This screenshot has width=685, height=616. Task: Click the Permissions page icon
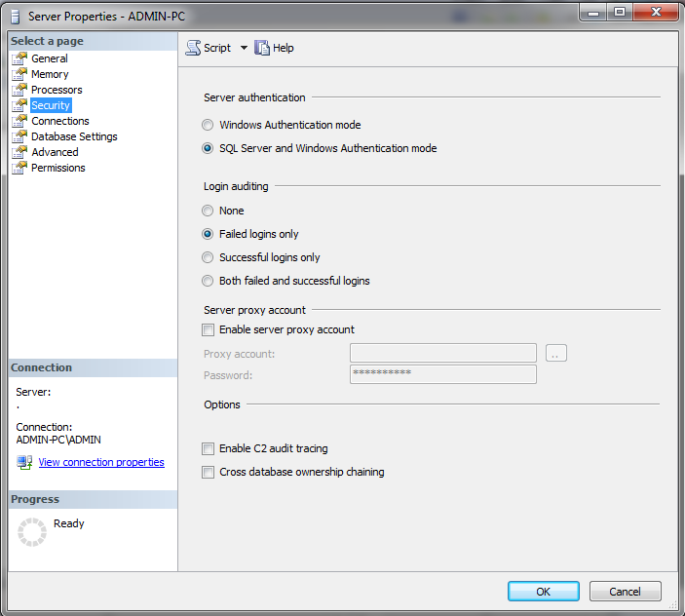pyautogui.click(x=19, y=168)
